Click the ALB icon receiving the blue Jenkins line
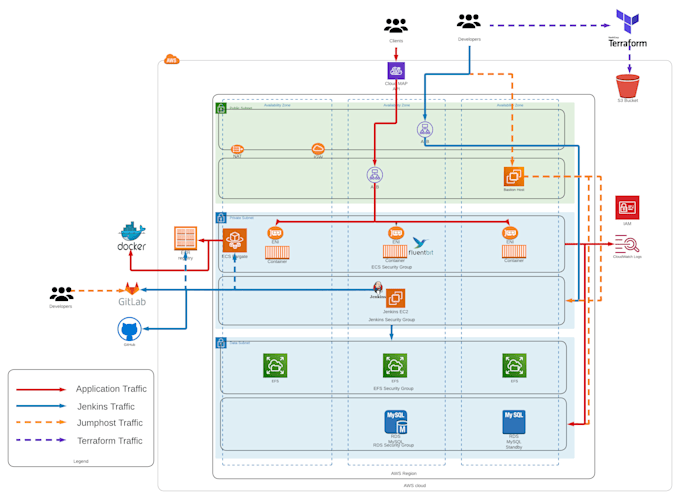This screenshot has height=499, width=680. (425, 130)
